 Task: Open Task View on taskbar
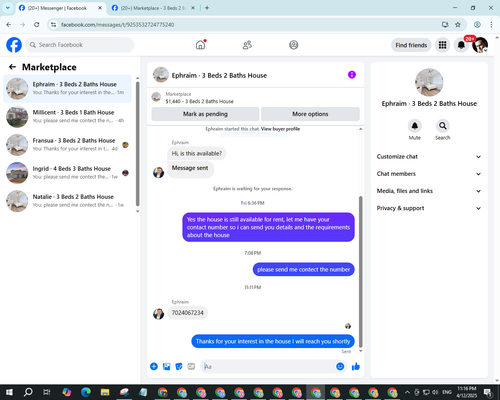coord(47,392)
